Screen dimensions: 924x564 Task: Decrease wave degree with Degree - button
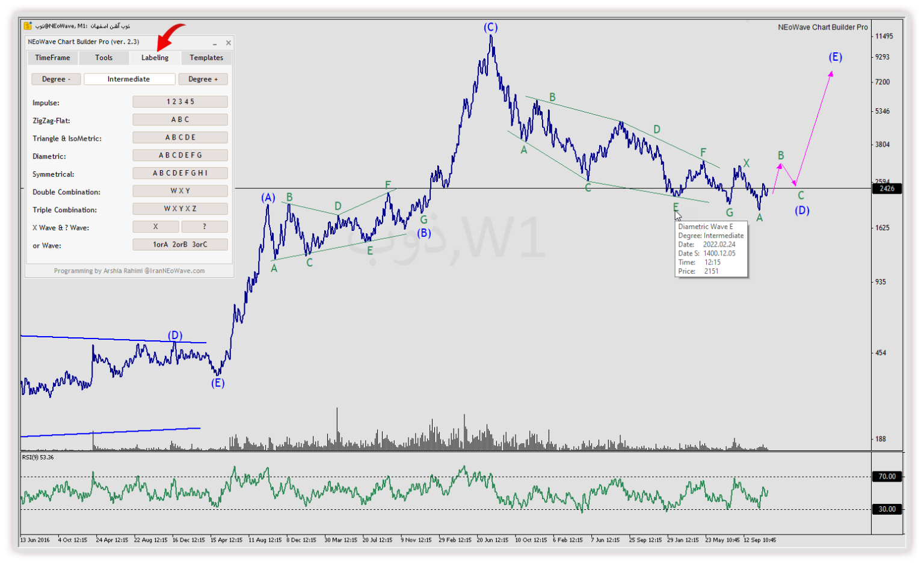pyautogui.click(x=56, y=79)
